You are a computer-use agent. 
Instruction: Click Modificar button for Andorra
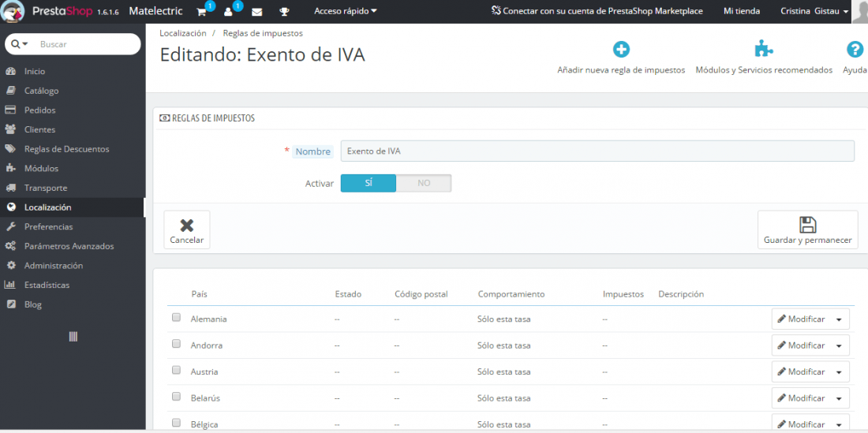point(801,345)
